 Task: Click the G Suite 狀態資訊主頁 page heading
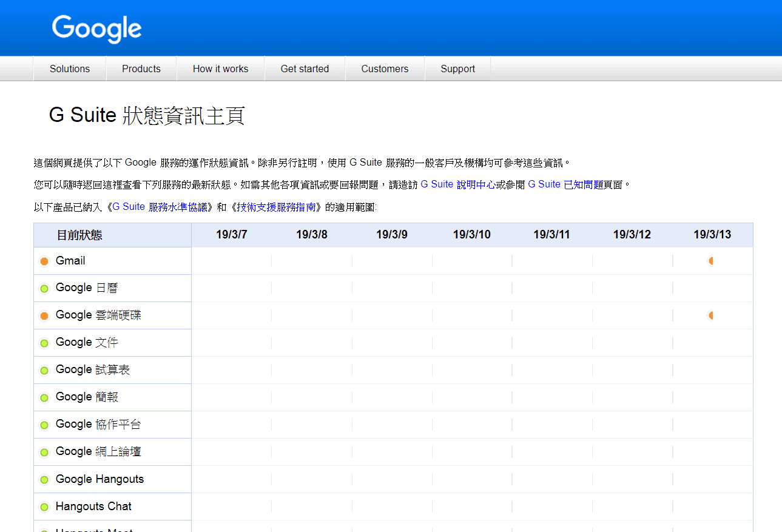(x=147, y=115)
